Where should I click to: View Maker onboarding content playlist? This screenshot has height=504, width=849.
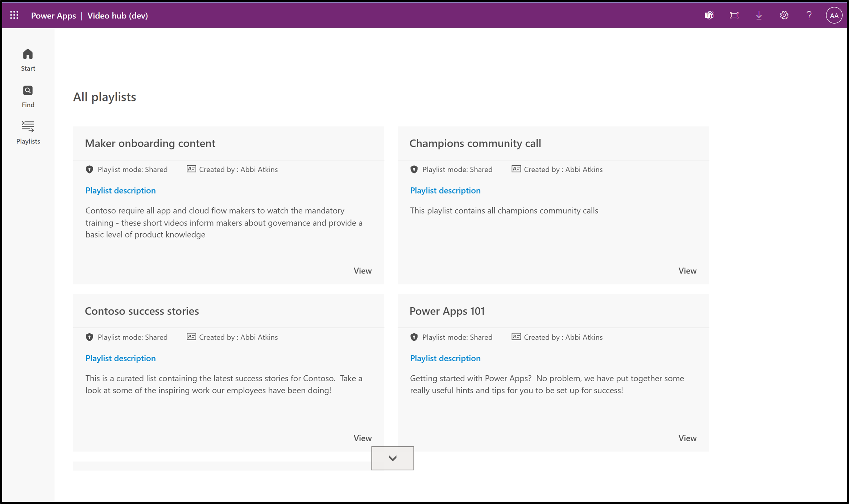pyautogui.click(x=363, y=270)
